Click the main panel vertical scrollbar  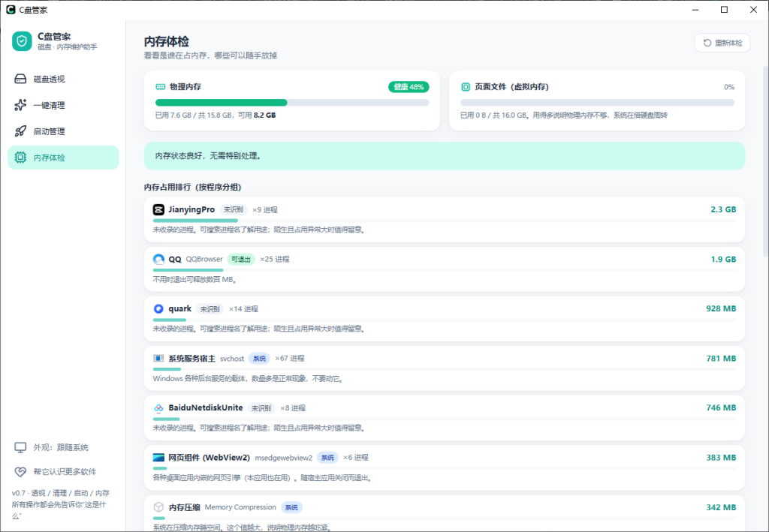pyautogui.click(x=765, y=161)
